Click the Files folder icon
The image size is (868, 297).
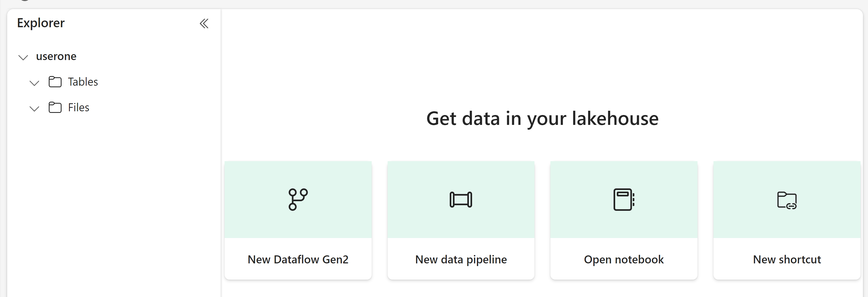[55, 107]
